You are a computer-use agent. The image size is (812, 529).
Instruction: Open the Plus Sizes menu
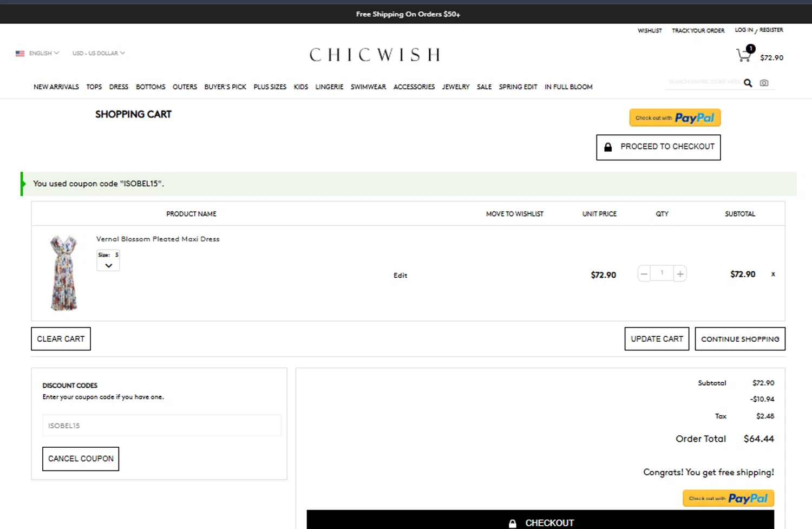pos(270,87)
